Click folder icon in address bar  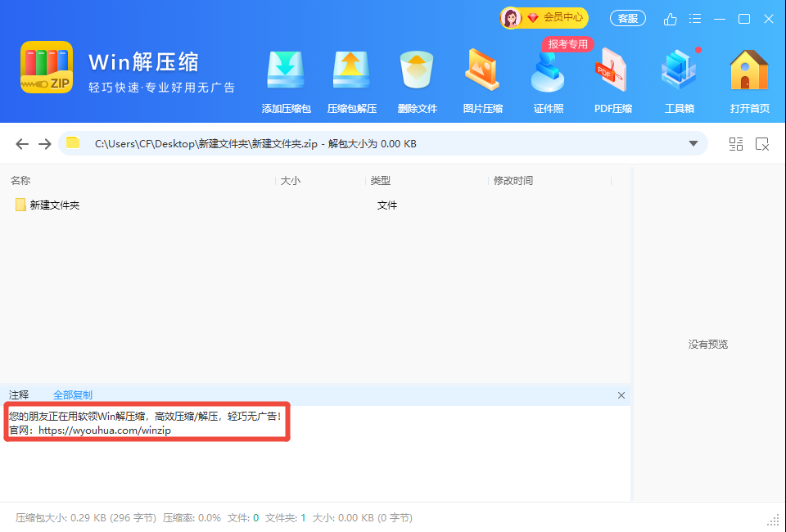(x=73, y=142)
